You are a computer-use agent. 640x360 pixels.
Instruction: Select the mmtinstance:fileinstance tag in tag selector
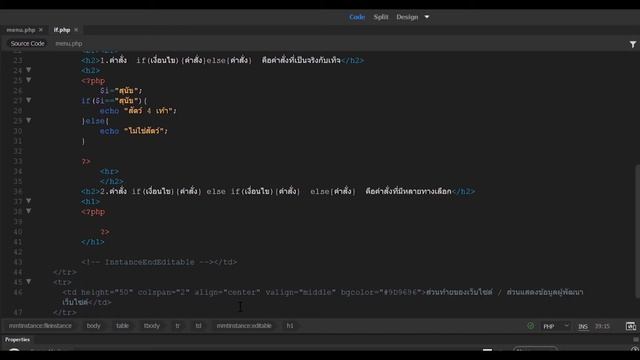40,326
